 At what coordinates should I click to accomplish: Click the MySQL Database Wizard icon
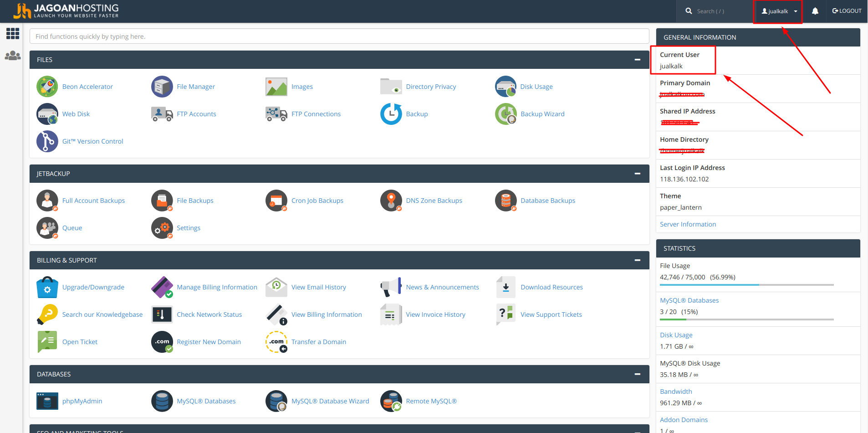(x=276, y=401)
